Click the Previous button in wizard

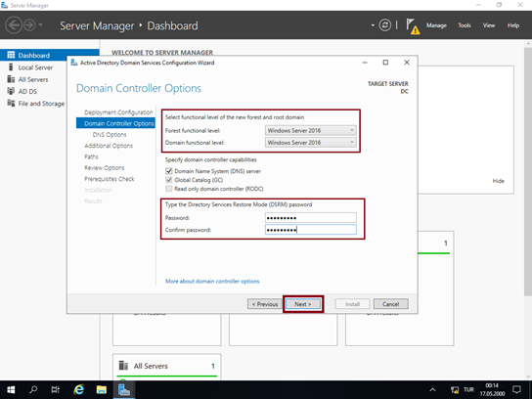265,304
